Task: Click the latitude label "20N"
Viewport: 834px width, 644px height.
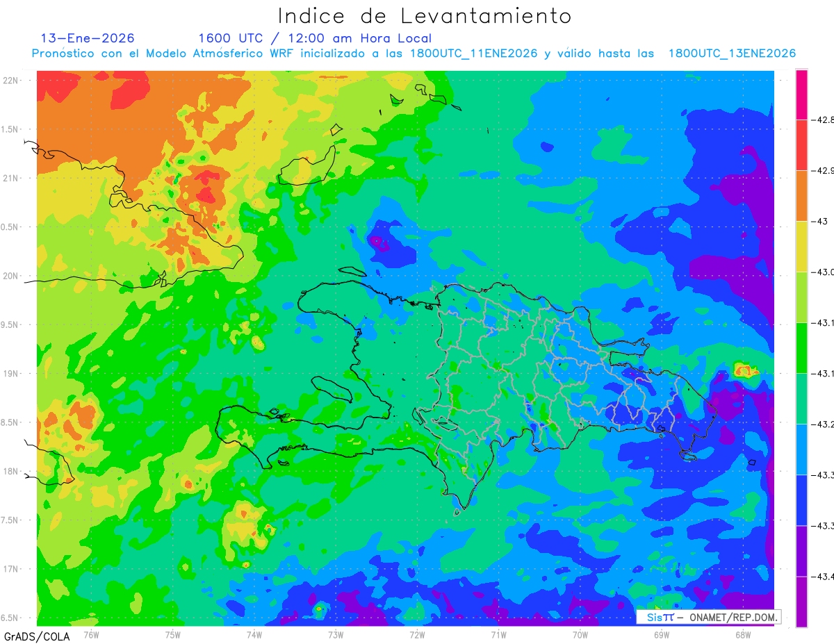Action: coord(12,276)
